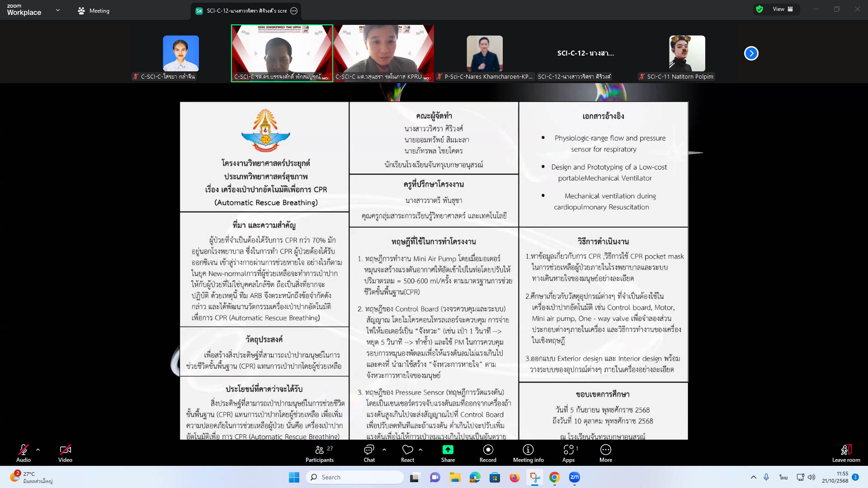Image resolution: width=868 pixels, height=488 pixels.
Task: Click the Windows taskbar Search box
Action: coord(355,477)
